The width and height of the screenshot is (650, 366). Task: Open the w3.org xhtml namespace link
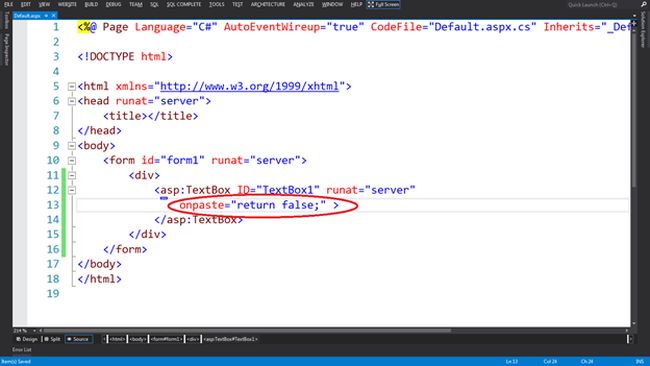[250, 86]
